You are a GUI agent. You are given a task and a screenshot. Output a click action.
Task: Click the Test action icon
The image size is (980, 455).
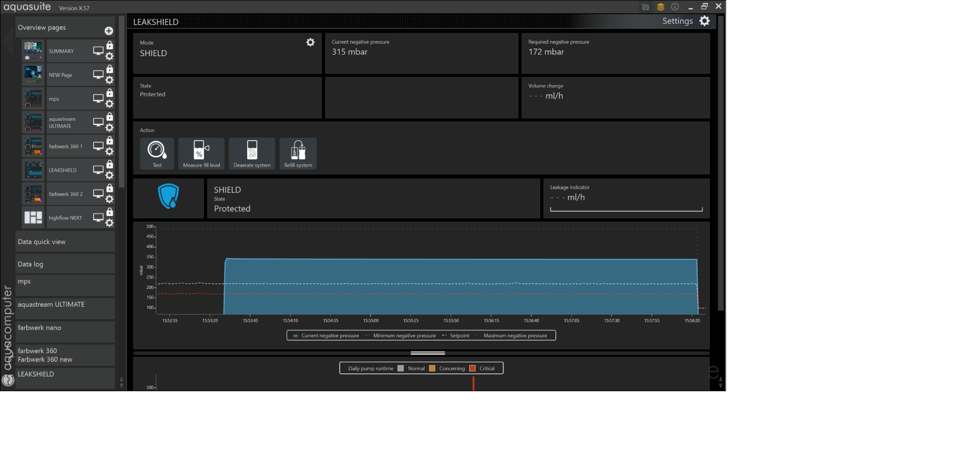tap(157, 153)
